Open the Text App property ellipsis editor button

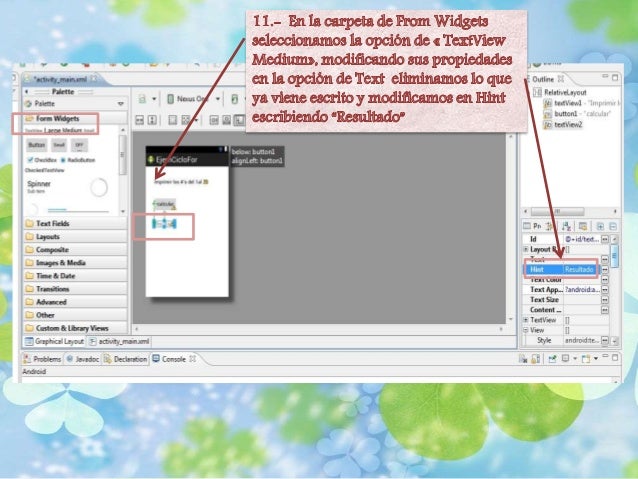click(x=605, y=289)
